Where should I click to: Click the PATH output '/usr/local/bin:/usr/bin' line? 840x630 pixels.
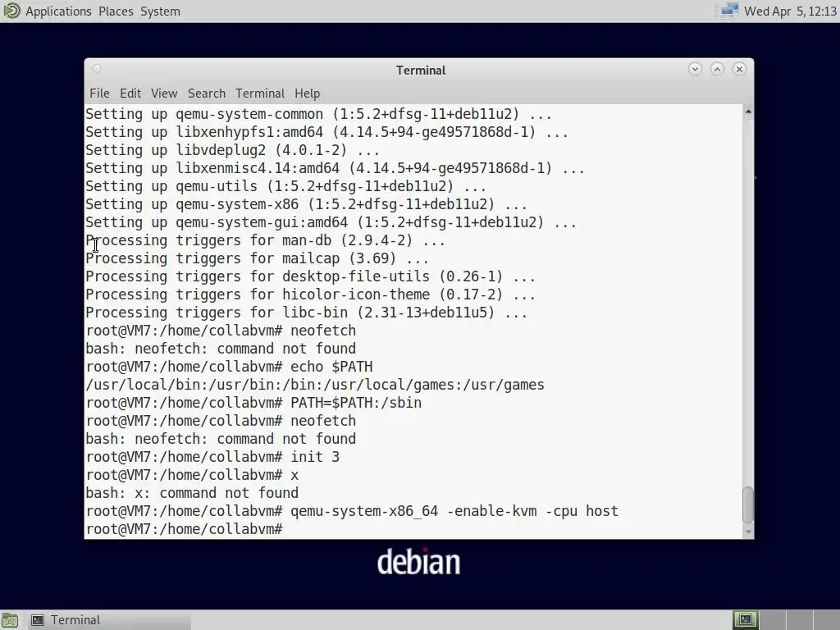click(315, 385)
